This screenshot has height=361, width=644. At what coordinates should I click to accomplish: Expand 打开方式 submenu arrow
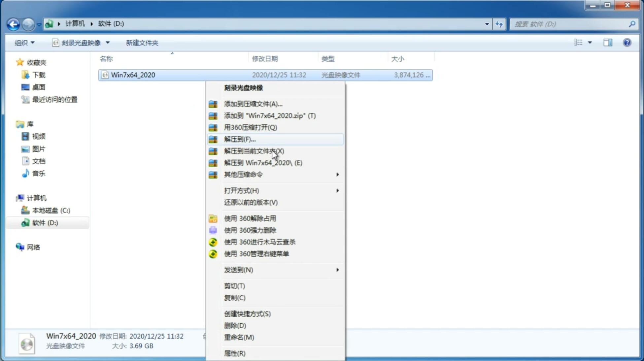[337, 190]
